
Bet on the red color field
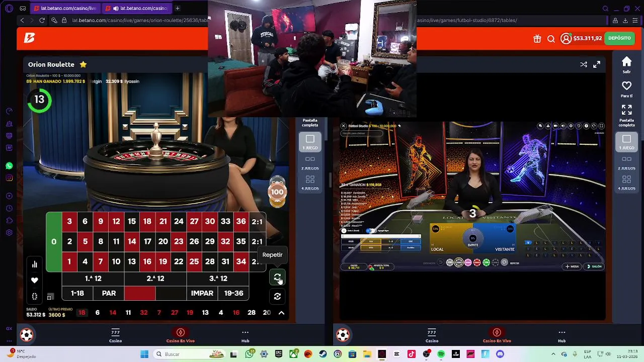click(x=140, y=293)
